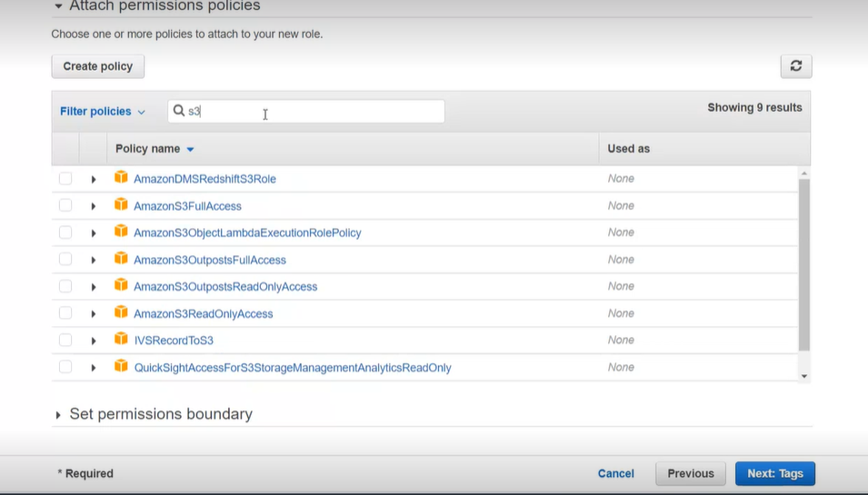868x495 pixels.
Task: Expand the AmazonS3FullAccess row arrow
Action: point(93,206)
